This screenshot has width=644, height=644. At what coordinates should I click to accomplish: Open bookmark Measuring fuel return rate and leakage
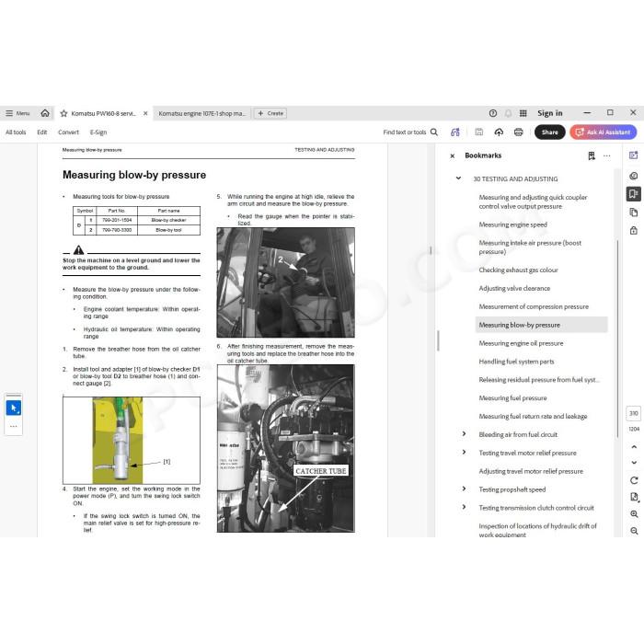[533, 417]
